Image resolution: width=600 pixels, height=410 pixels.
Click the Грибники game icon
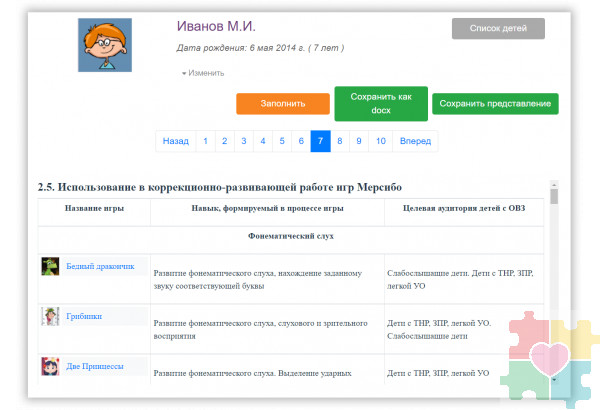click(x=50, y=316)
